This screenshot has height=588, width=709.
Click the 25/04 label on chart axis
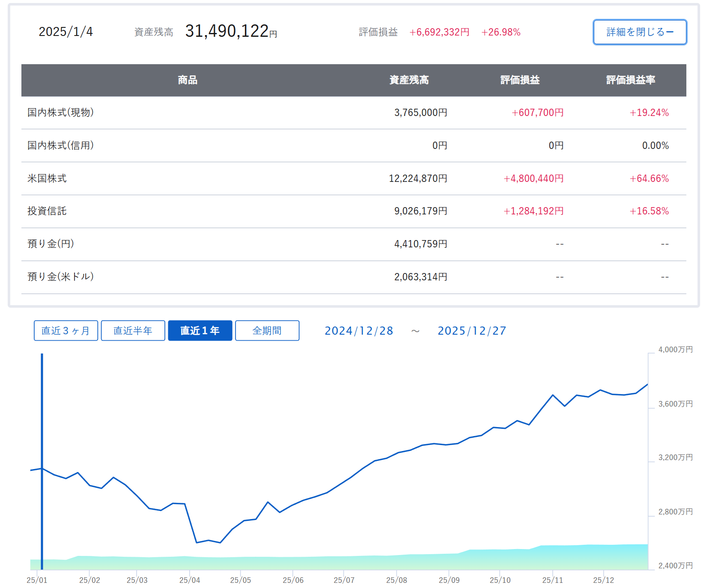tap(190, 580)
